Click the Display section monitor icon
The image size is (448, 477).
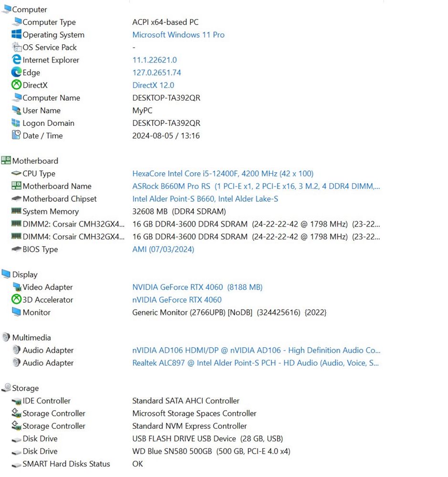click(6, 274)
